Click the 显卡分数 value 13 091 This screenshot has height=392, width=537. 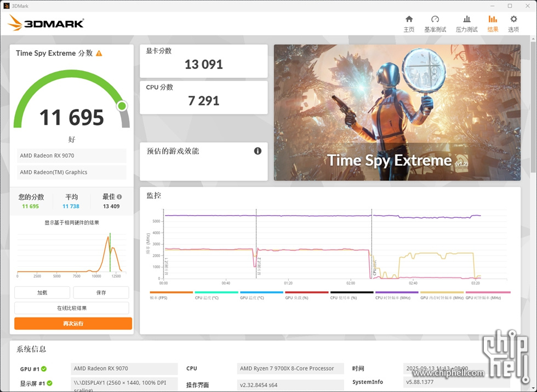(204, 64)
